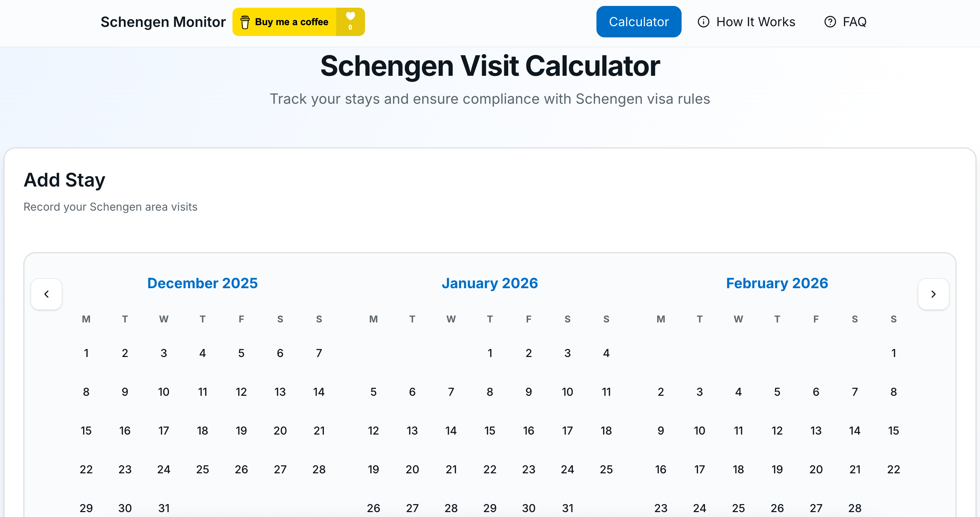Click the Buy me a coffee button
980x517 pixels.
coord(291,22)
